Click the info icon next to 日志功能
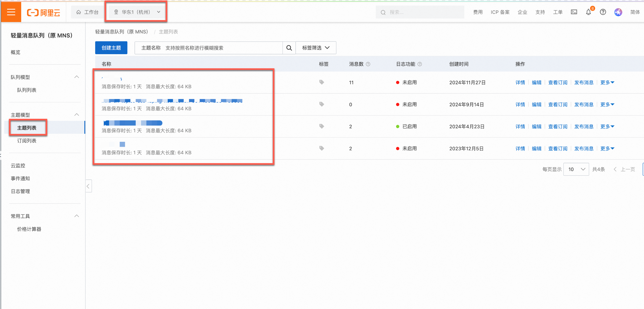The image size is (644, 309). point(420,64)
